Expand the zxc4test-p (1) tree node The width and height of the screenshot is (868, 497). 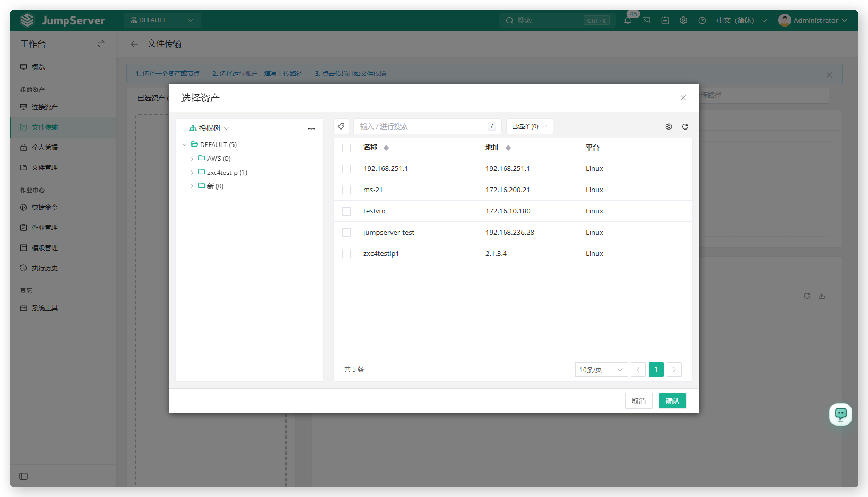pos(192,173)
